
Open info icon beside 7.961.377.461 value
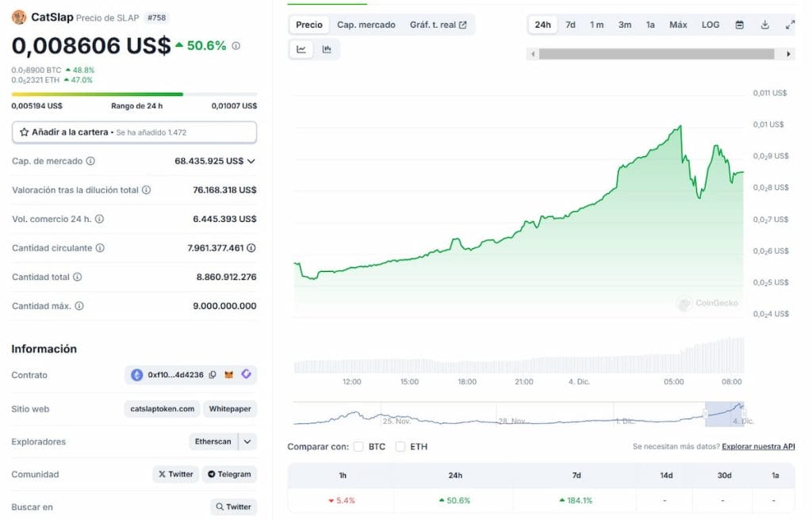click(251, 248)
